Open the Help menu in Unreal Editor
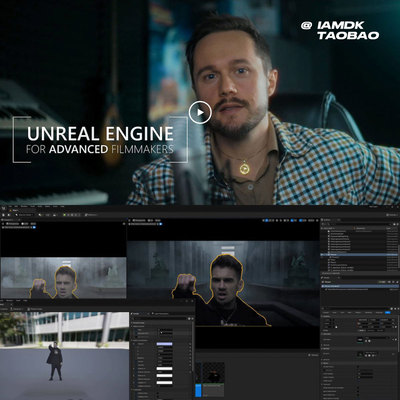This screenshot has height=400, width=400. (62, 206)
